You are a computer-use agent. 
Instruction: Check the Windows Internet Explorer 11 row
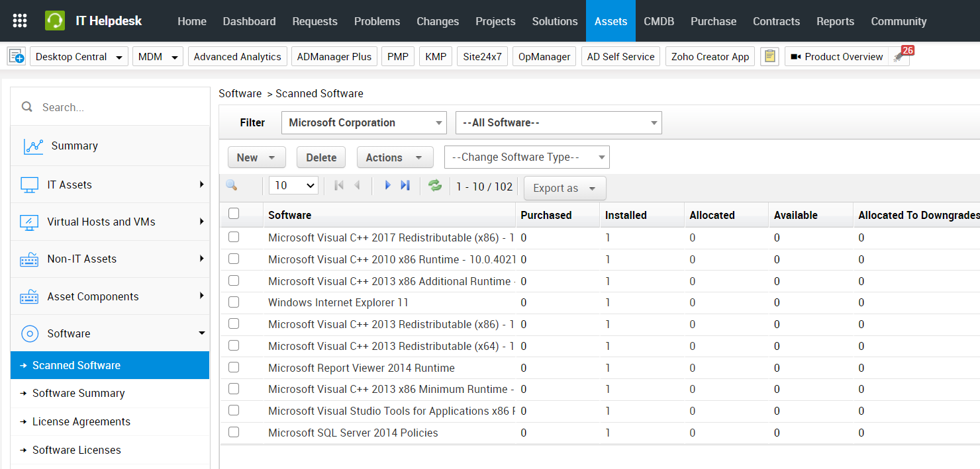coord(234,302)
